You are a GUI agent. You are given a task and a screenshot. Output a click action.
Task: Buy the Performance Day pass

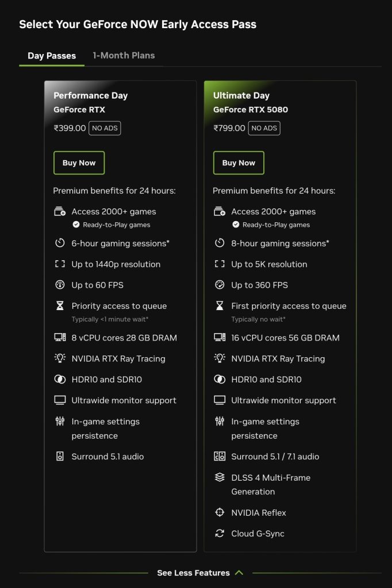79,163
